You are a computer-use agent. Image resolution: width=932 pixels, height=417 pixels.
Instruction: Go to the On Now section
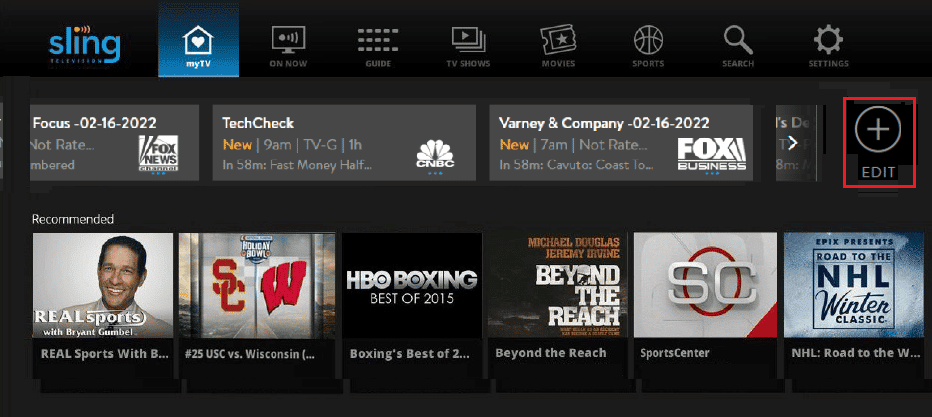[x=288, y=46]
